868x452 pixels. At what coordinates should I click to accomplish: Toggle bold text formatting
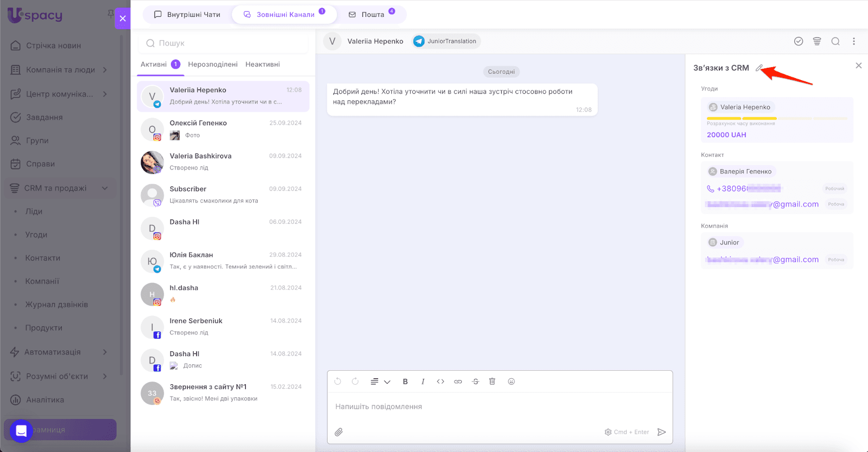click(x=405, y=382)
